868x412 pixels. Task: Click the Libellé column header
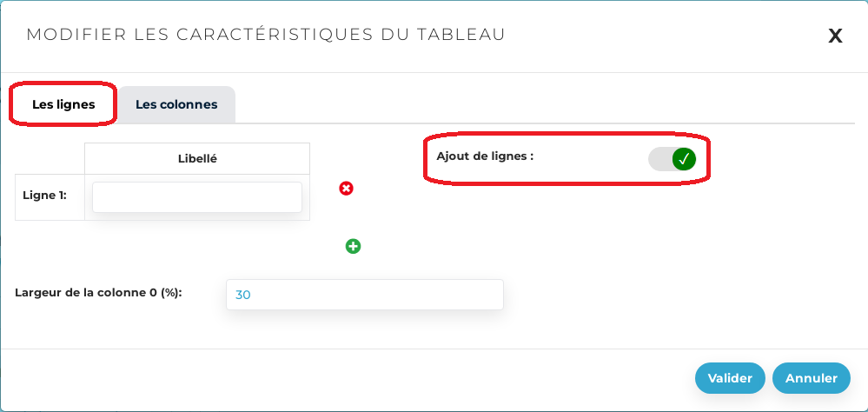click(197, 159)
